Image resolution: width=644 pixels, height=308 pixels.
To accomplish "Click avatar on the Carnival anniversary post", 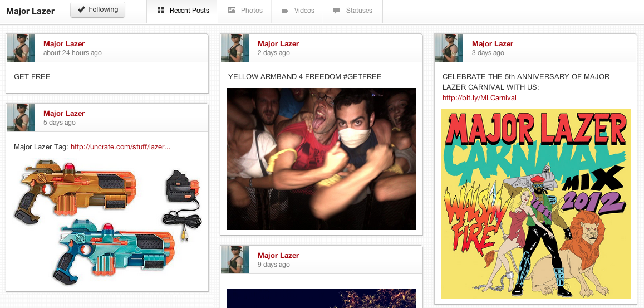I will 449,48.
